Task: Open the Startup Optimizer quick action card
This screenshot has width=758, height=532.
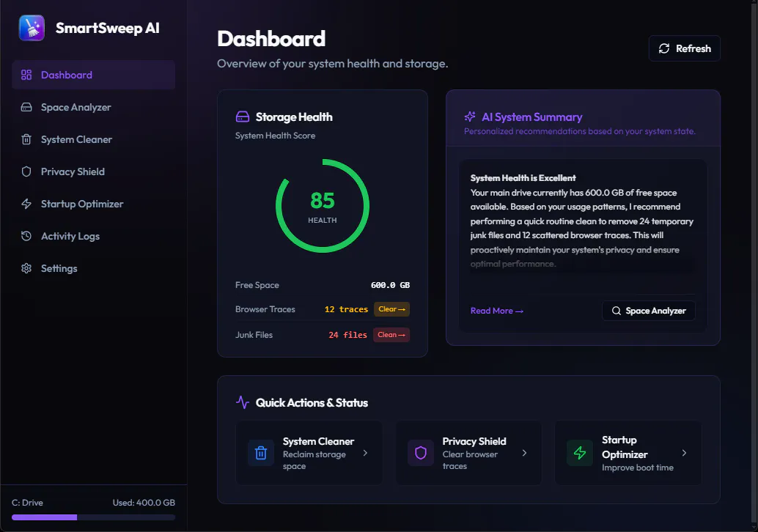Action: [x=628, y=453]
